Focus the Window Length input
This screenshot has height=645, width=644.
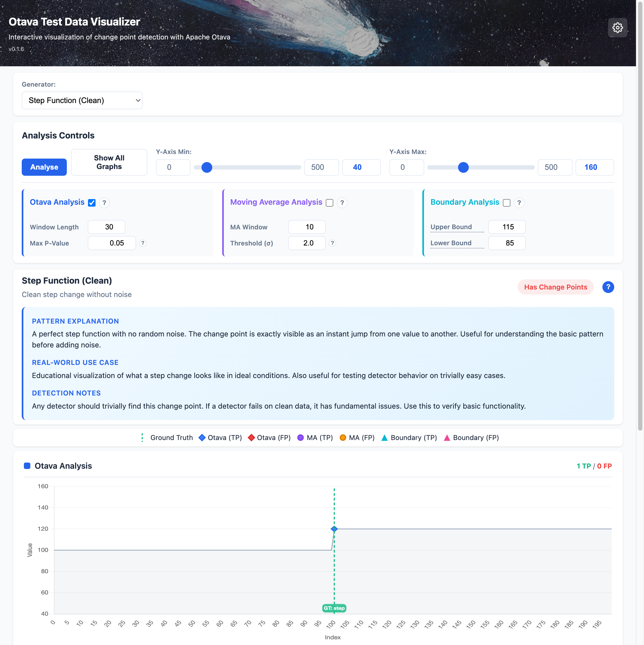[x=107, y=227]
